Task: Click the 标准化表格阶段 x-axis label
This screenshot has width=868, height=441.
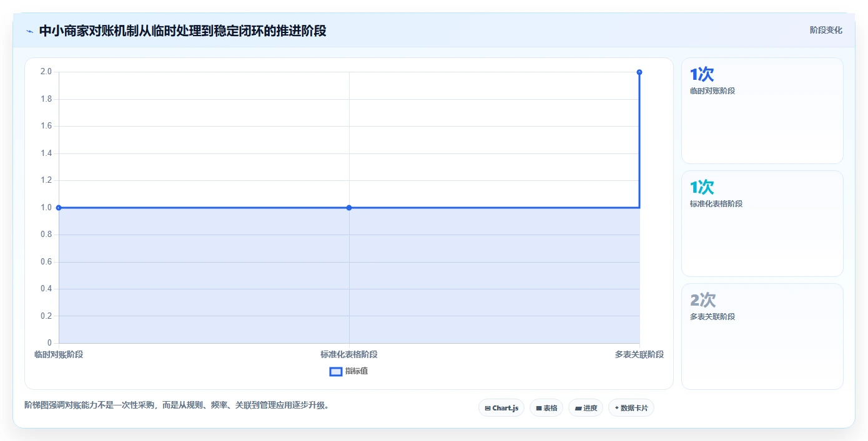Action: tap(349, 354)
